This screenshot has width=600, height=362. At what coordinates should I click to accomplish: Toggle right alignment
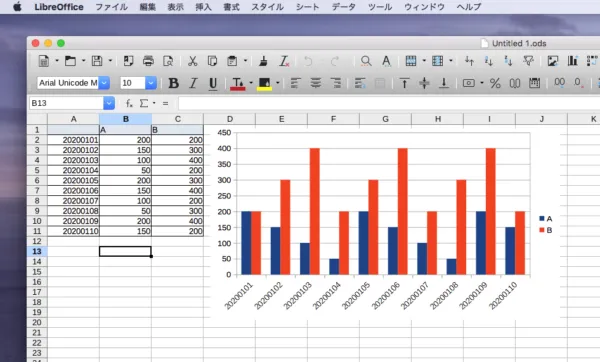tap(335, 83)
